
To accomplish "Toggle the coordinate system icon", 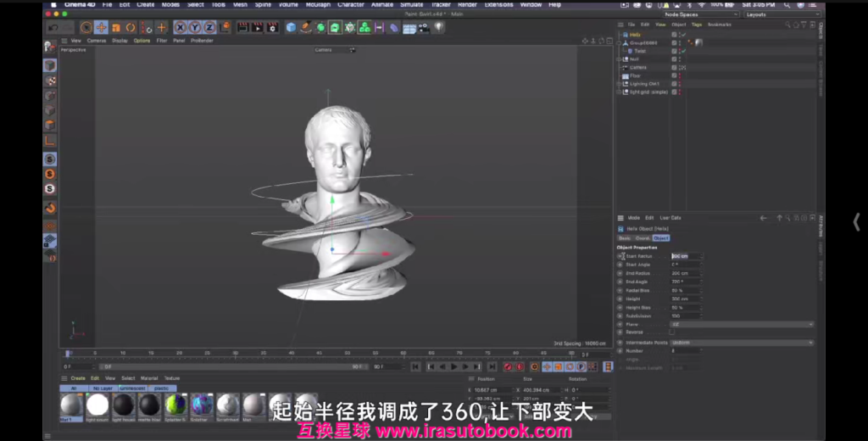I will pos(224,27).
